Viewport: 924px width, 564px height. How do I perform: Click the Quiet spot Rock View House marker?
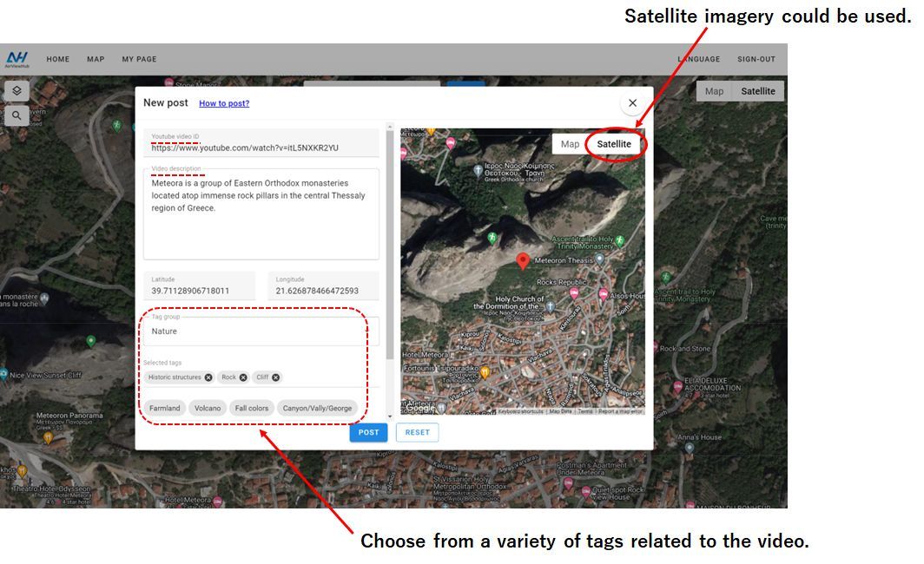pos(585,492)
